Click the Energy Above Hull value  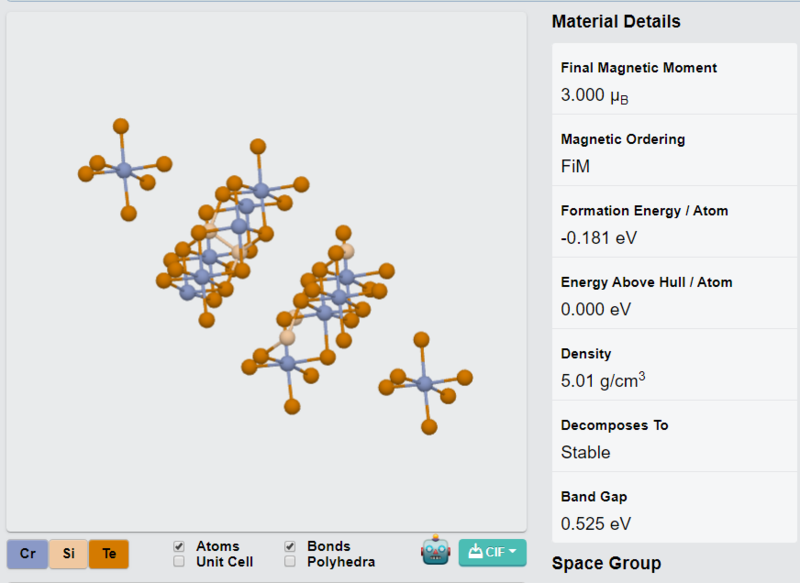[x=595, y=310]
